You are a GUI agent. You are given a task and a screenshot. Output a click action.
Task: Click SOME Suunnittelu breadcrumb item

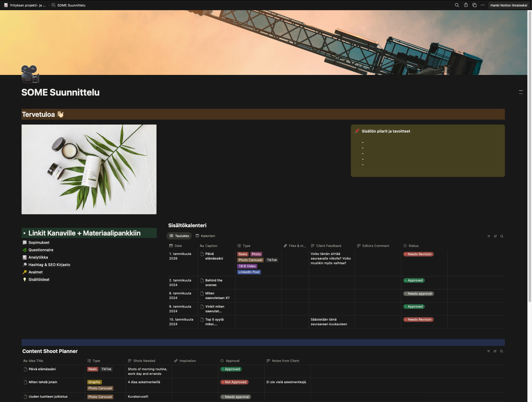(68, 5)
